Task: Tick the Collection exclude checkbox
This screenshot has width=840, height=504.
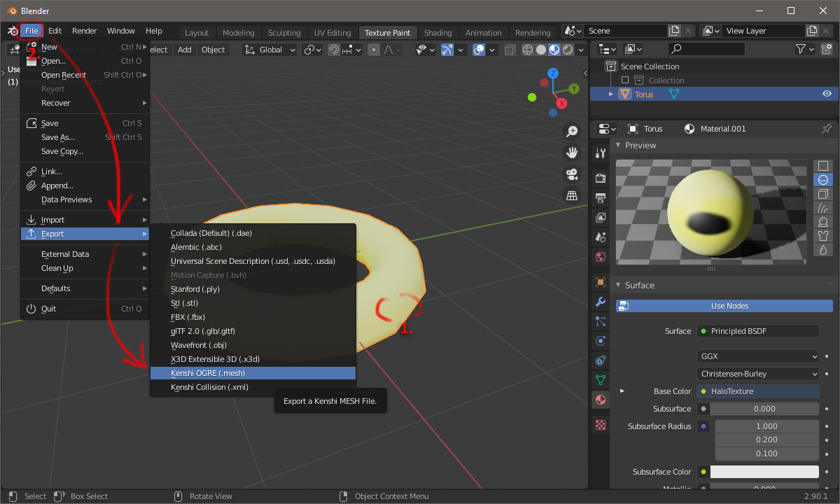Action: coord(625,80)
